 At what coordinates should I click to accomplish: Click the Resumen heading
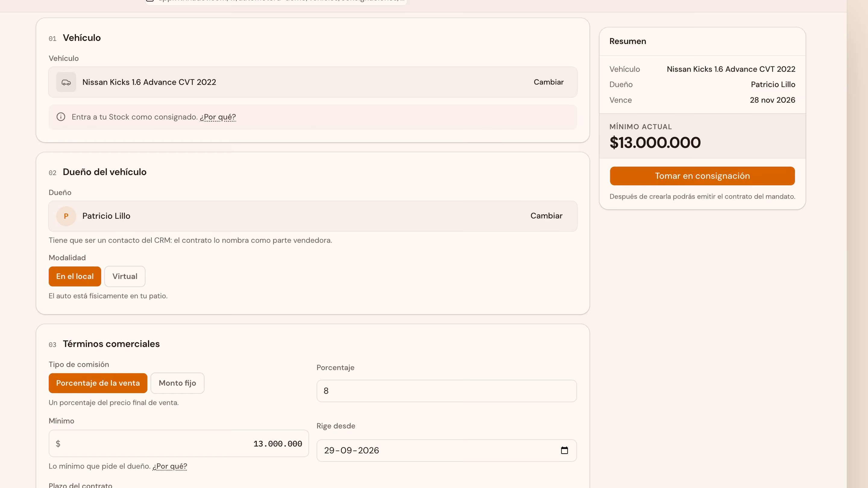tap(627, 41)
